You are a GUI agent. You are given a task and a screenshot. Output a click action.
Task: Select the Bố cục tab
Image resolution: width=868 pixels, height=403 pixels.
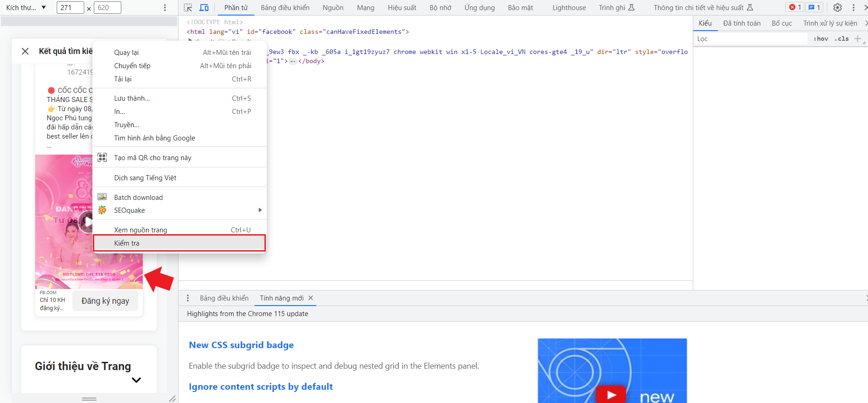click(782, 23)
